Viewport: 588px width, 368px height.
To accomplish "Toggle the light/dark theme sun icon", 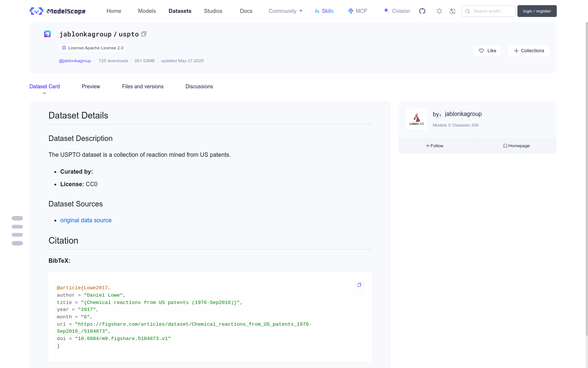I will 439,11.
